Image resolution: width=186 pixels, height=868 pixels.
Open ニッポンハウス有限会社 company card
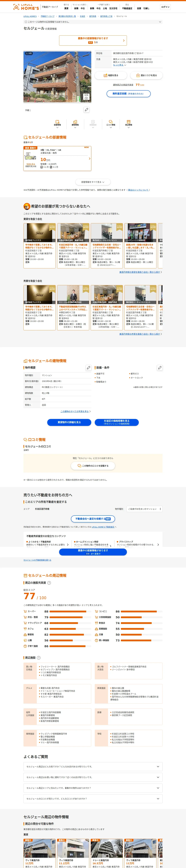pos(140,246)
